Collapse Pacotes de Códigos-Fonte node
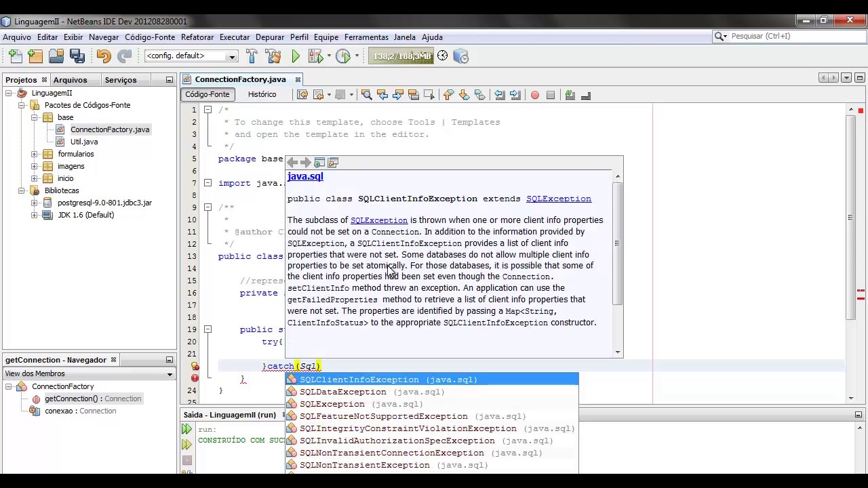The height and width of the screenshot is (488, 868). pyautogui.click(x=22, y=105)
